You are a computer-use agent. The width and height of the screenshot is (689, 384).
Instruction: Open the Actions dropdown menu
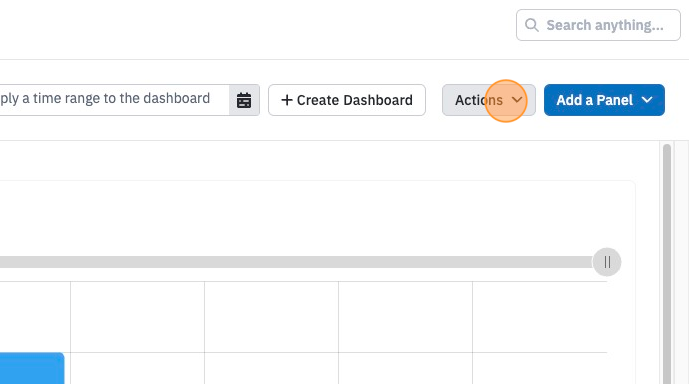click(489, 100)
